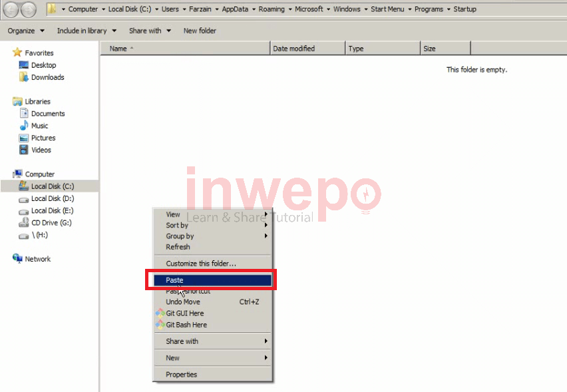The width and height of the screenshot is (567, 392).
Task: Navigate to Microsoft in the address breadcrumb
Action: click(x=309, y=9)
